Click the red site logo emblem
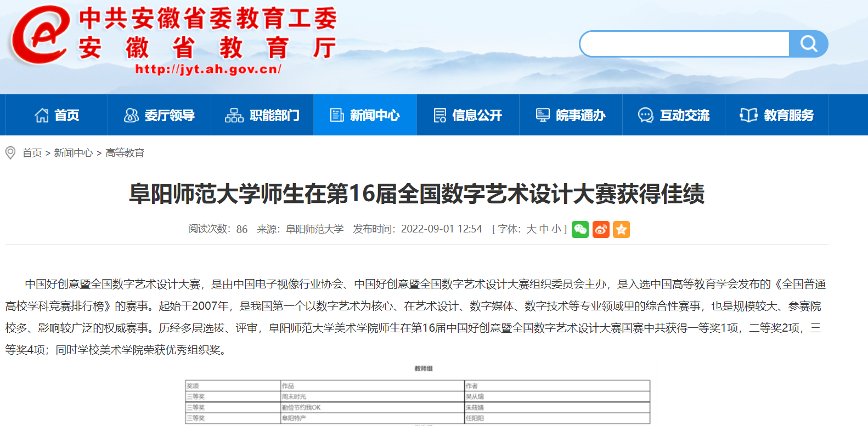Viewport: 868px width, 426px height. (x=40, y=36)
